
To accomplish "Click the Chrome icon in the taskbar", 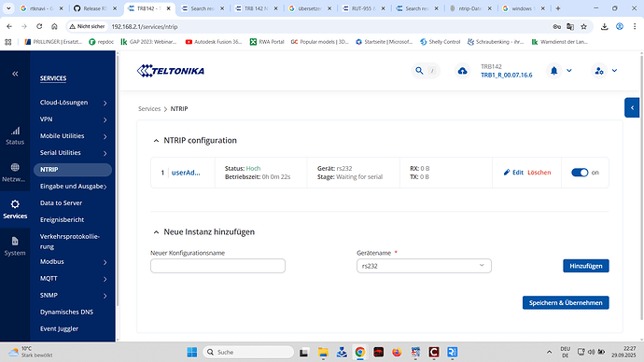I will tap(360, 352).
